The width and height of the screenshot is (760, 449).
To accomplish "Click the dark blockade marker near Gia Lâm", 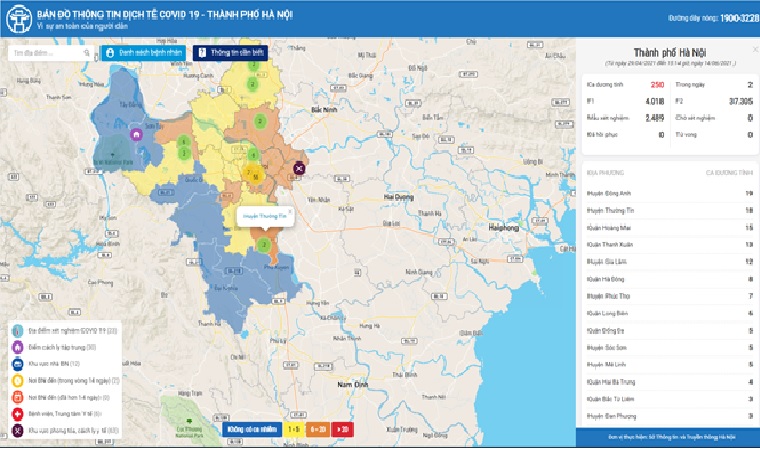I will click(x=299, y=168).
